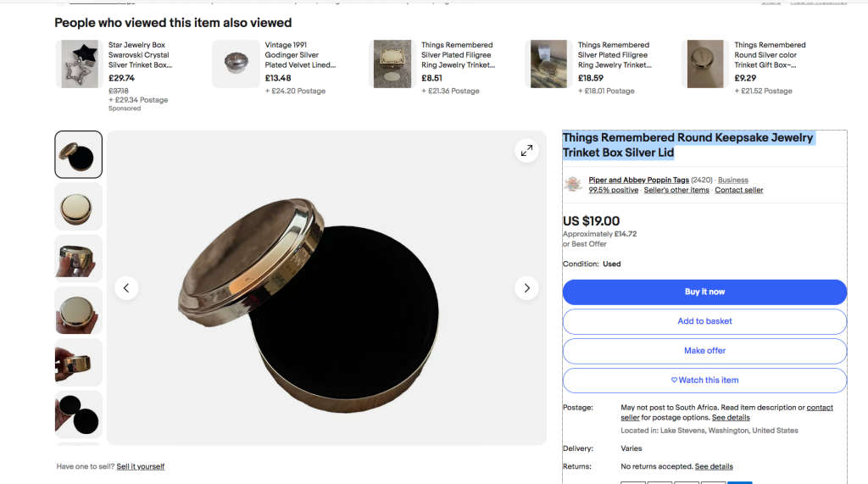This screenshot has height=484, width=868.
Task: Click the Contact seller link
Action: coord(738,190)
